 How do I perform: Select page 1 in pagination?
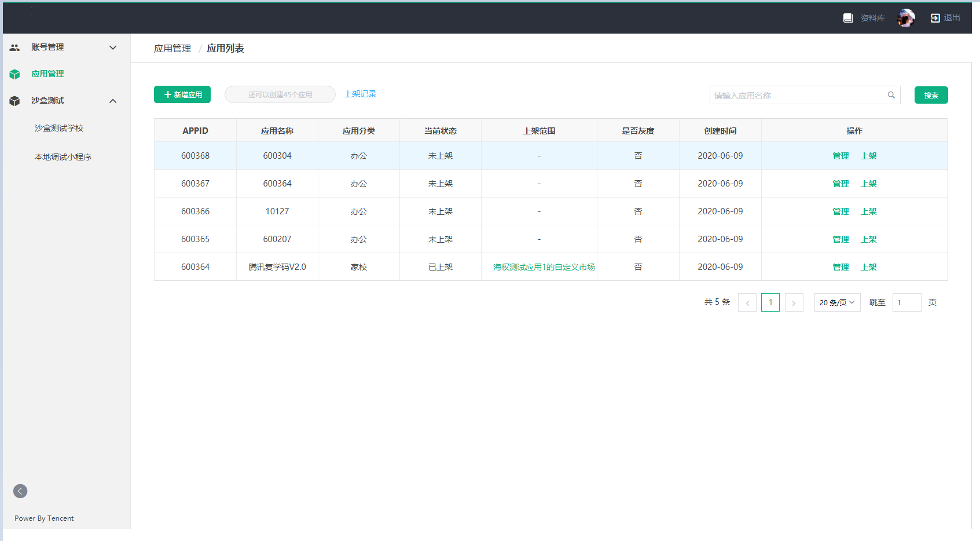click(770, 302)
